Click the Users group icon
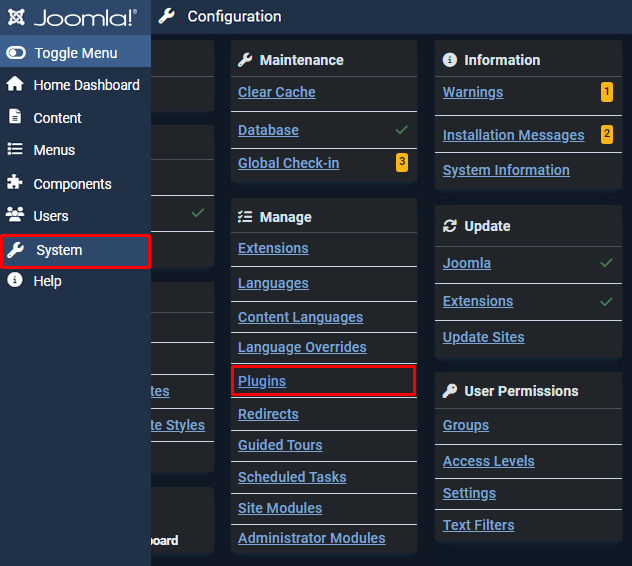This screenshot has width=632, height=566. (x=15, y=214)
